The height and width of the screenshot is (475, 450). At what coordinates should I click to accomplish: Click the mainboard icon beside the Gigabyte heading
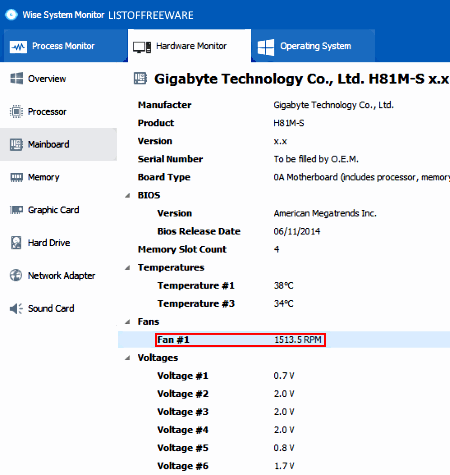(x=140, y=78)
